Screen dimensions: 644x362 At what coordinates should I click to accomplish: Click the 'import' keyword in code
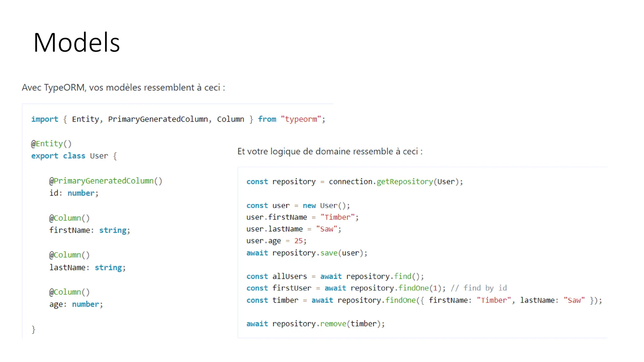pyautogui.click(x=44, y=119)
